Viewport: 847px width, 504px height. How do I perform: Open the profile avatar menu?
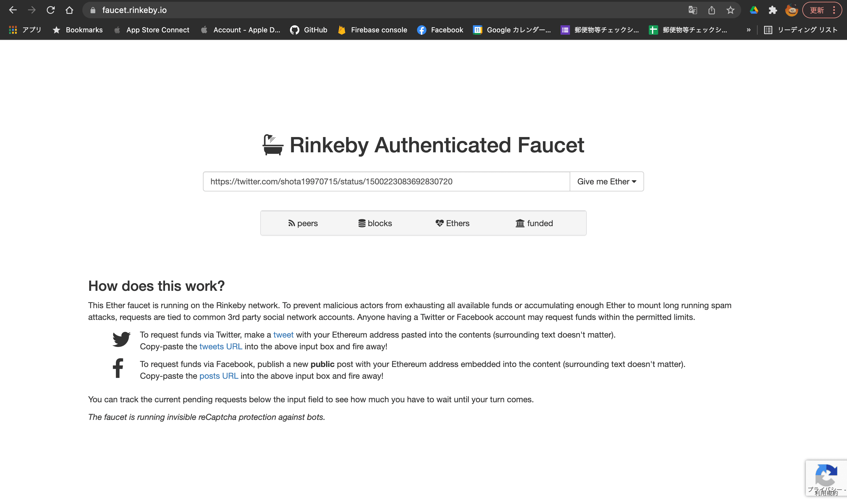pos(791,10)
